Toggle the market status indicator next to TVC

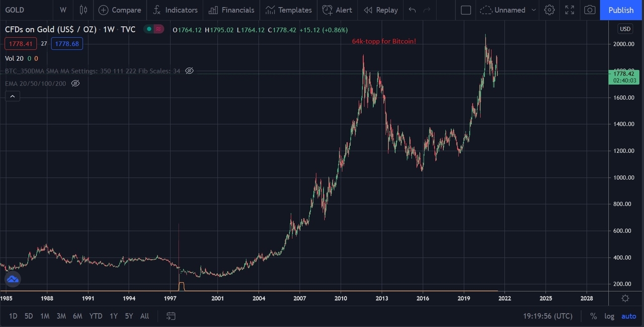point(154,29)
